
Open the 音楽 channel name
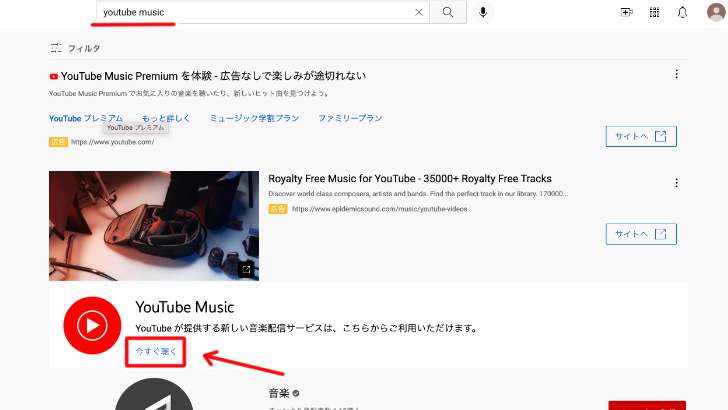pyautogui.click(x=280, y=393)
